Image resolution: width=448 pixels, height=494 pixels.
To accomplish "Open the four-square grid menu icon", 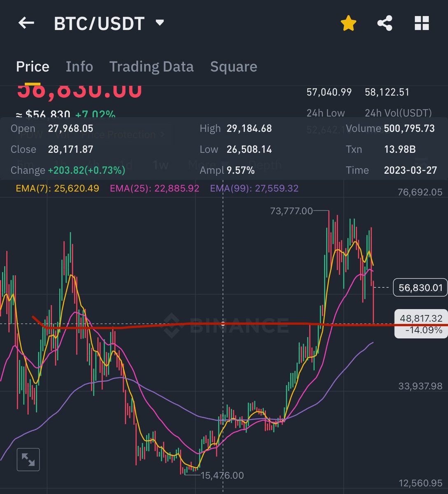I will (422, 23).
